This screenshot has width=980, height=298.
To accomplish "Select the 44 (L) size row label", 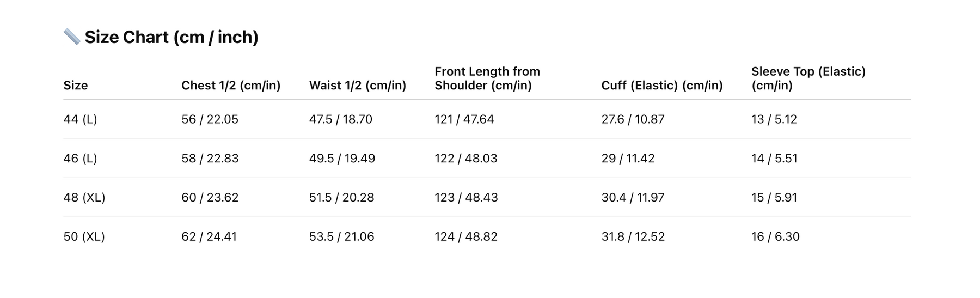I will [81, 119].
